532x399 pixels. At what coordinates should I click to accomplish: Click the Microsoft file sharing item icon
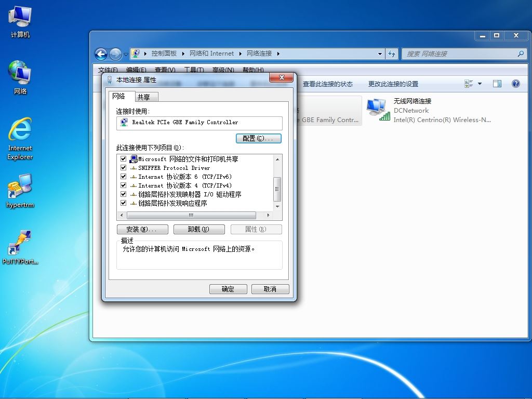tap(134, 159)
